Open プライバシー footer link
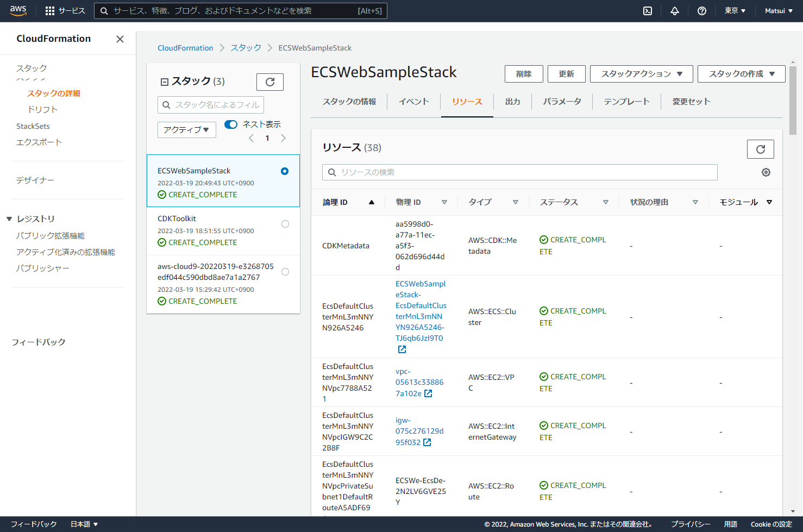The width and height of the screenshot is (803, 532). 691,524
